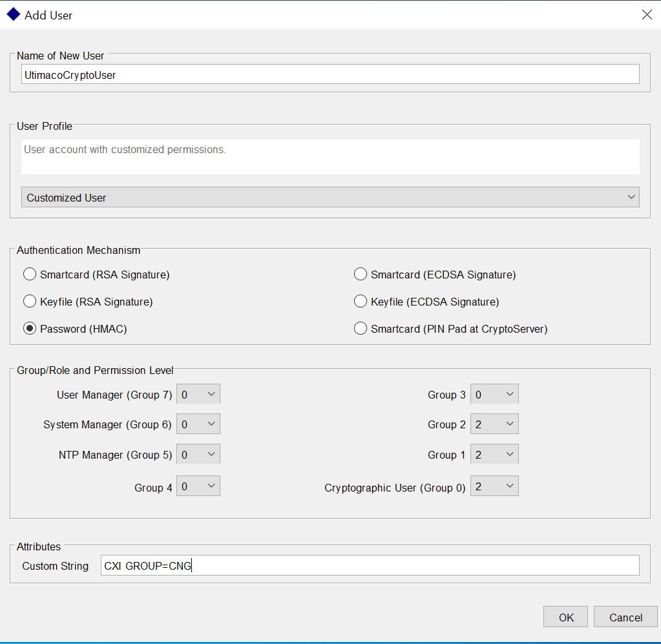
Task: Open Group 3 permission level dropdown
Action: pyautogui.click(x=494, y=394)
